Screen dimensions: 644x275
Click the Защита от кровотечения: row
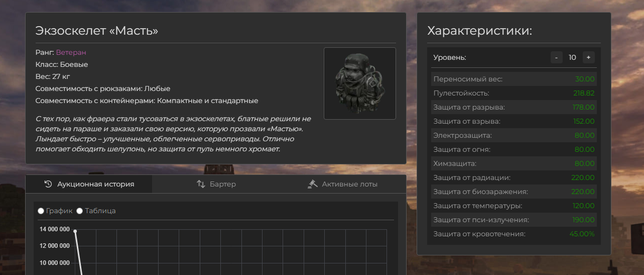pos(514,234)
